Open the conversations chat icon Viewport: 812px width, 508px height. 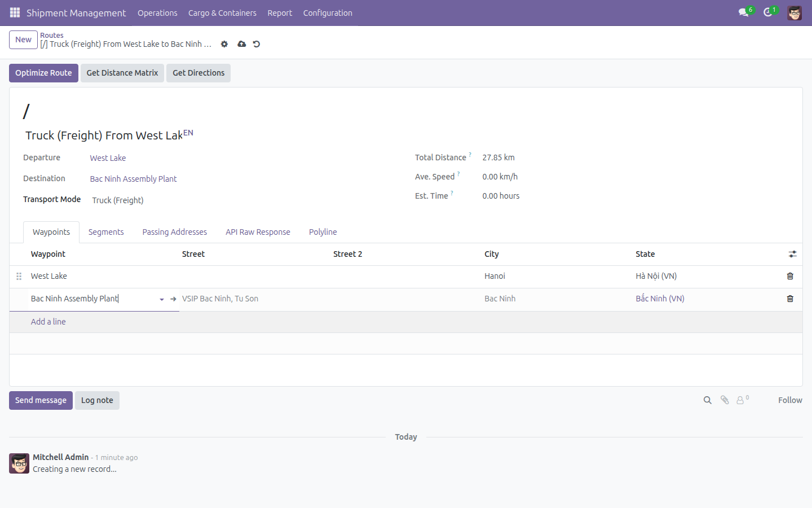pyautogui.click(x=744, y=12)
